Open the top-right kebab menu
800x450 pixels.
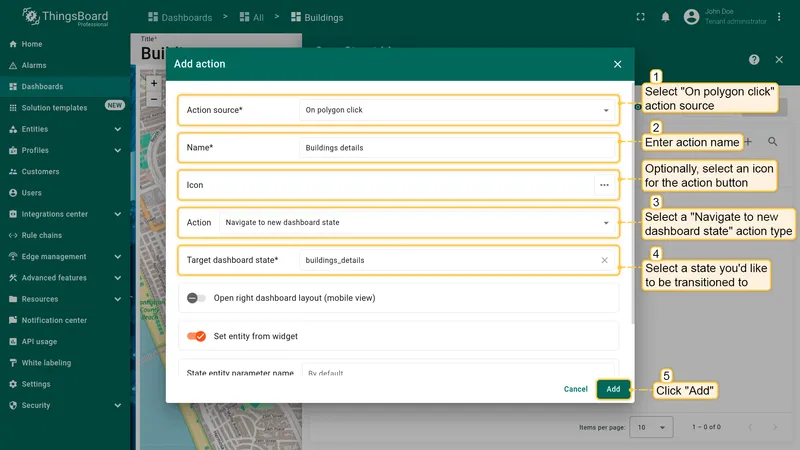coord(779,17)
